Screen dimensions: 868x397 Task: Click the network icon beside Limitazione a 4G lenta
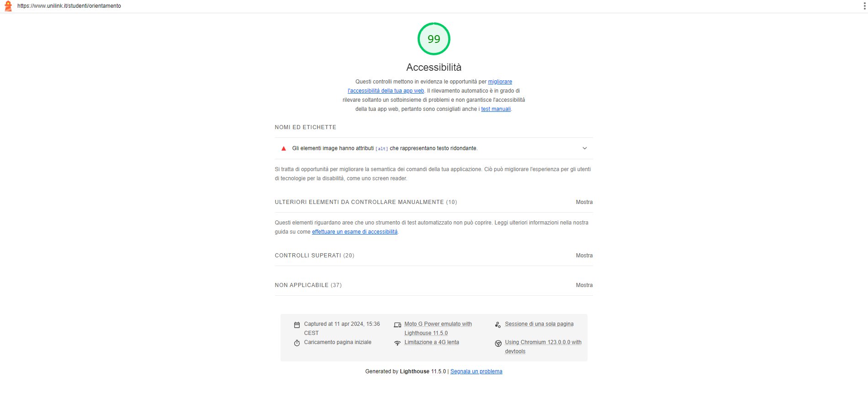pyautogui.click(x=397, y=343)
